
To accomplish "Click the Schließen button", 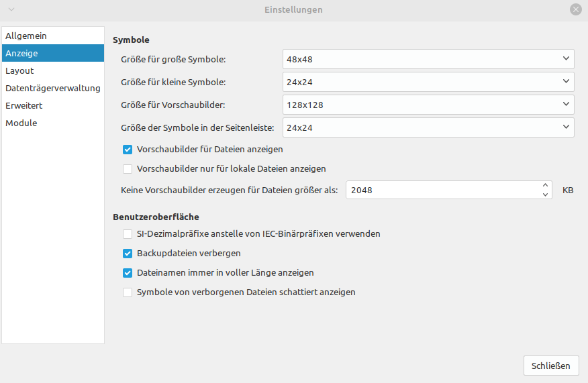I will tap(550, 366).
